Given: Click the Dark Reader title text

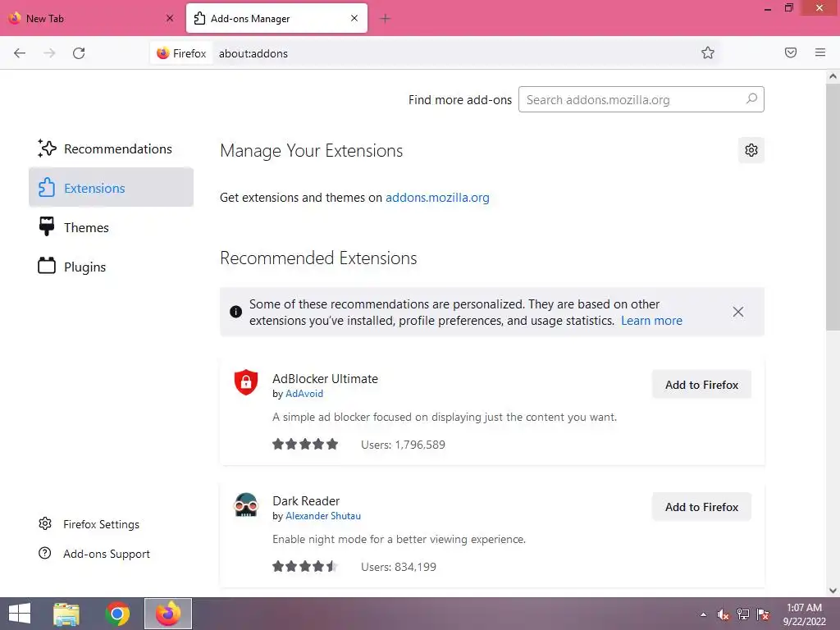Looking at the screenshot, I should pyautogui.click(x=306, y=501).
